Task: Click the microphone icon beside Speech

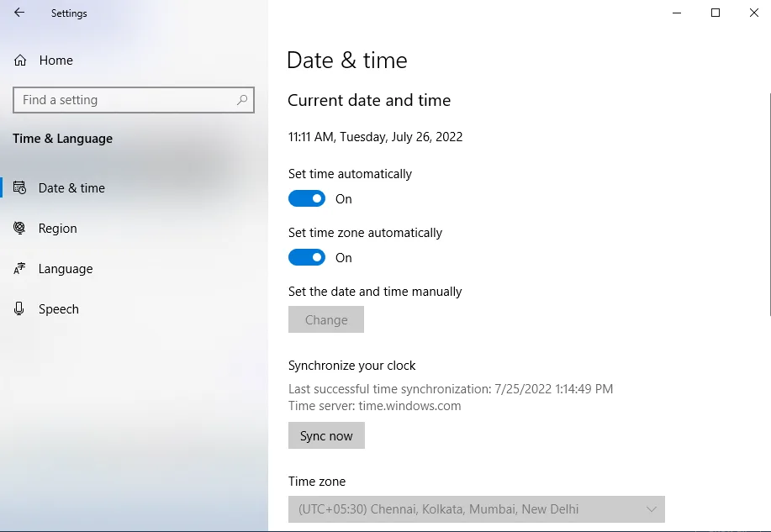Action: point(20,309)
